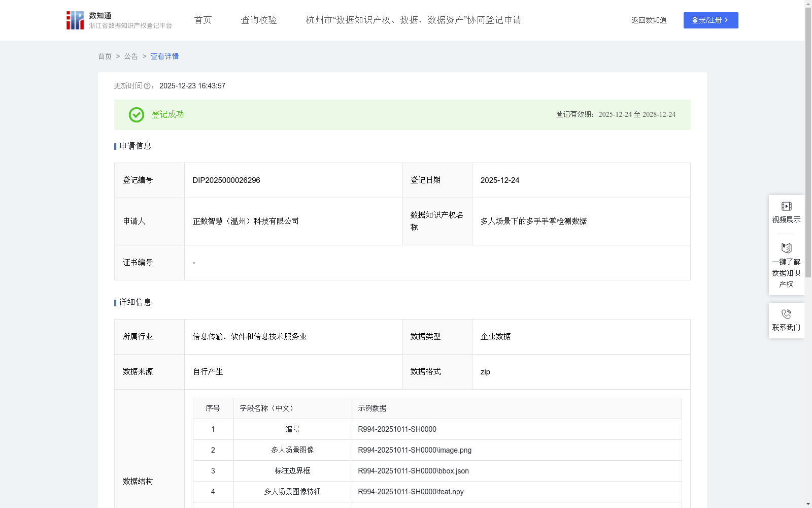Click 数据结构 label cell
This screenshot has height=508, width=812.
149,449
